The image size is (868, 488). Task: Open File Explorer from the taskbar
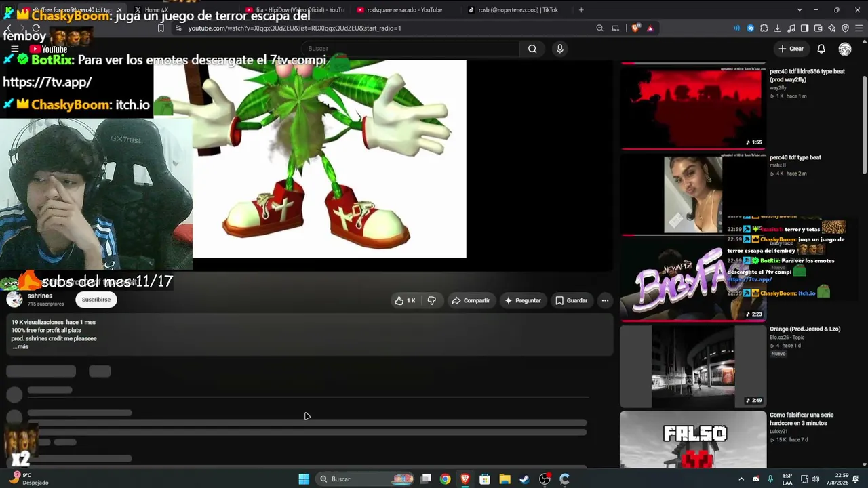505,479
